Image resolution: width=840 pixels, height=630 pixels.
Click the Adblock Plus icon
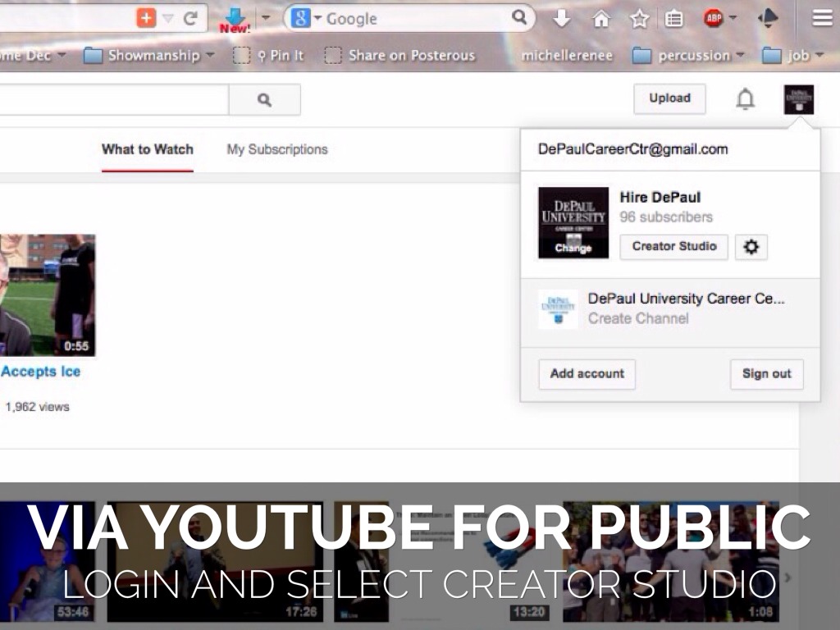click(x=714, y=18)
